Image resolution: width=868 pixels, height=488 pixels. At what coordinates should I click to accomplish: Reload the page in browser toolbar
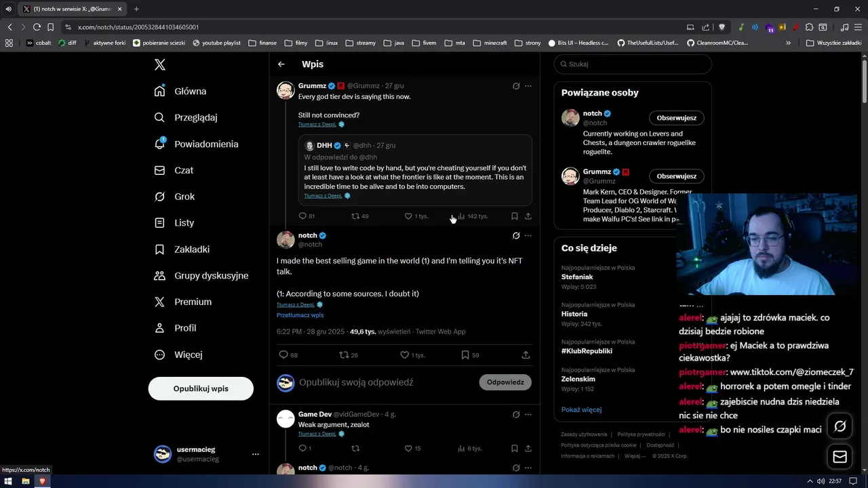pyautogui.click(x=37, y=27)
